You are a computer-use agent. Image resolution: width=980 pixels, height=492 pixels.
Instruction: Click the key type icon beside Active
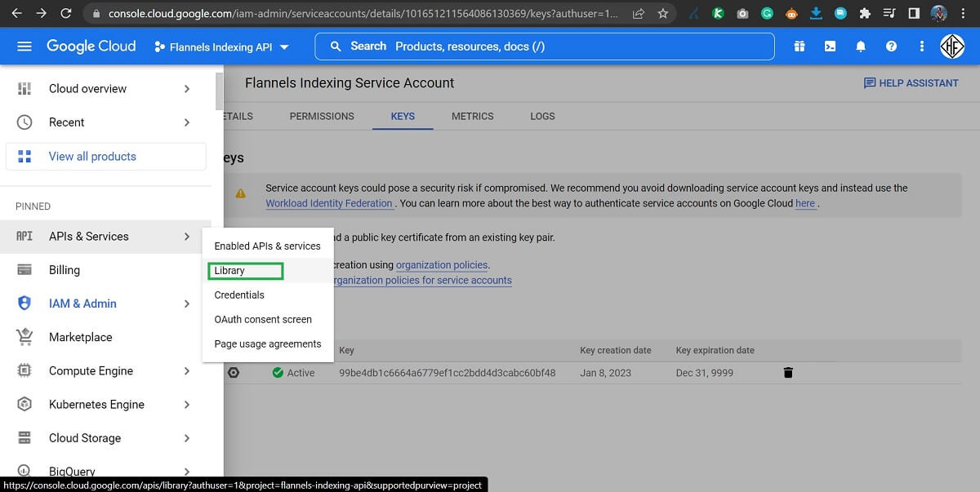[x=234, y=373]
